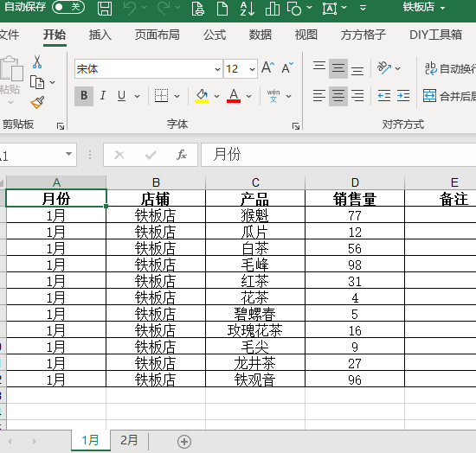476x453 pixels.
Task: Create a new blank workbook icon
Action: (222, 8)
